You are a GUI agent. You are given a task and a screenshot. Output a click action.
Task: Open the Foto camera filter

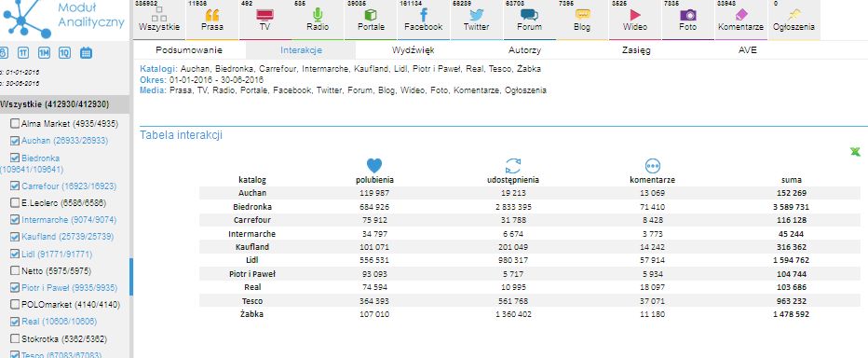tap(687, 20)
